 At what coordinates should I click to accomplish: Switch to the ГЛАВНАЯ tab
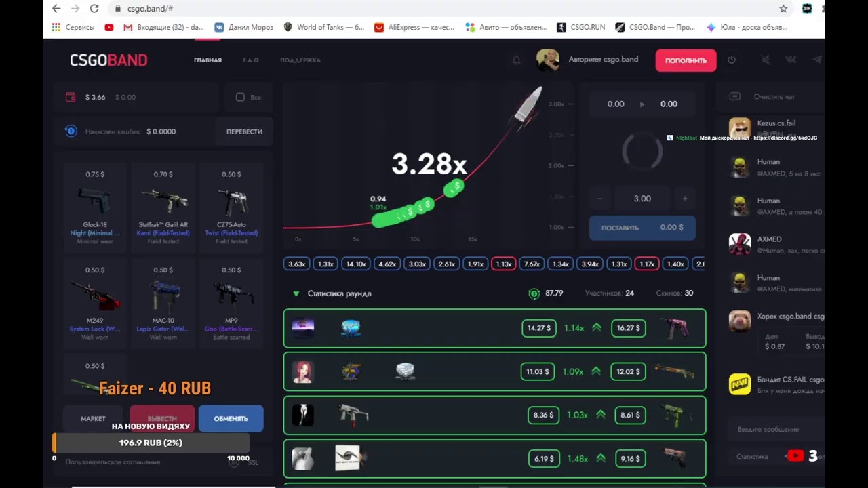pyautogui.click(x=208, y=60)
